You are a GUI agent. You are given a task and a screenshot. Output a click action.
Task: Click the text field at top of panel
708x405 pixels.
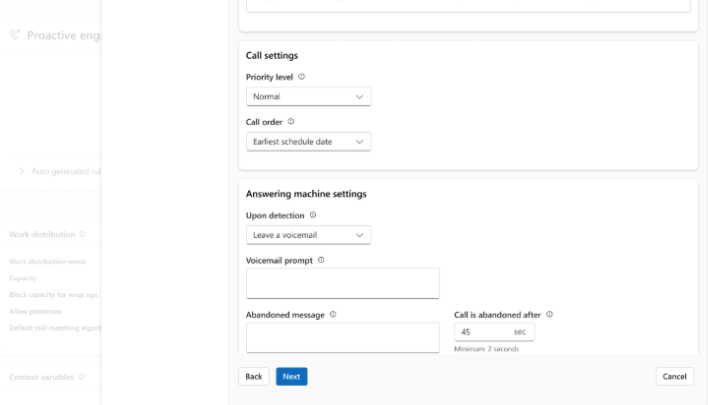467,6
